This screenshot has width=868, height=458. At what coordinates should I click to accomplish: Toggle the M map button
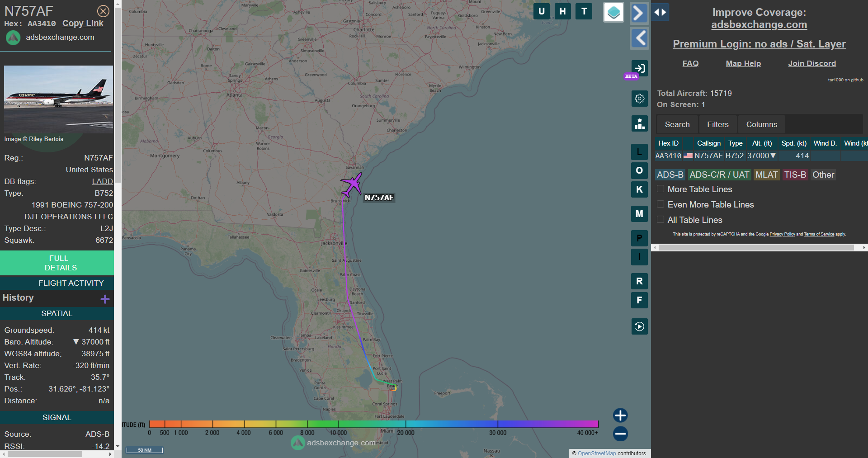[x=639, y=214]
